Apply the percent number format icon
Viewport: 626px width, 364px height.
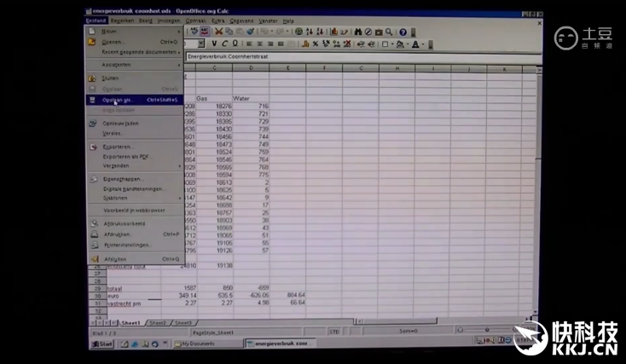316,44
